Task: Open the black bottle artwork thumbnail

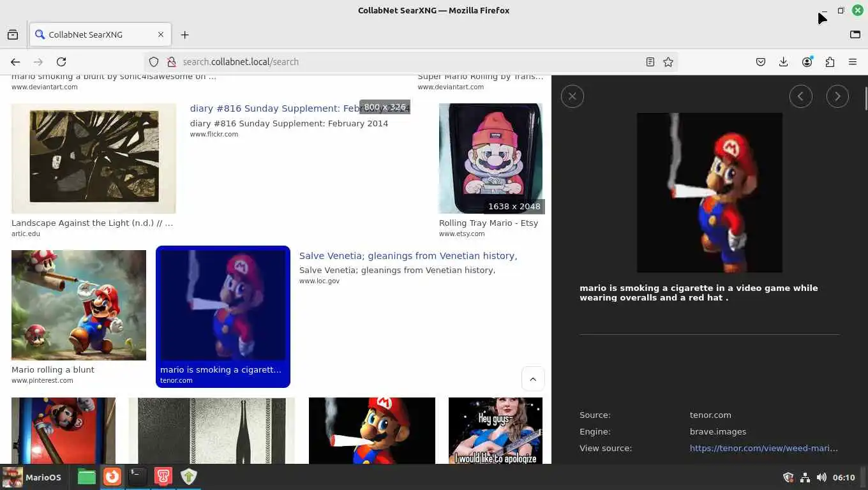Action: (212, 431)
